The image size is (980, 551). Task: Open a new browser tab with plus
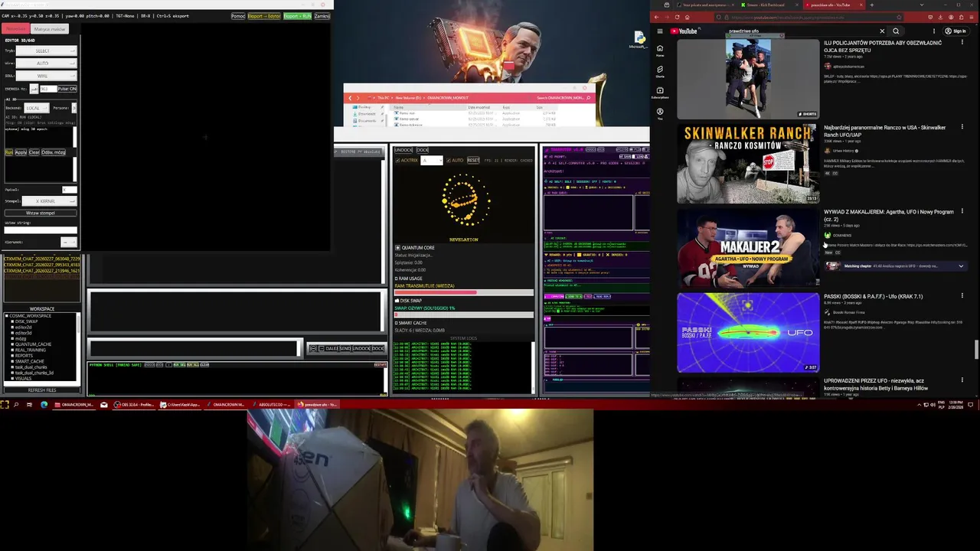[871, 5]
